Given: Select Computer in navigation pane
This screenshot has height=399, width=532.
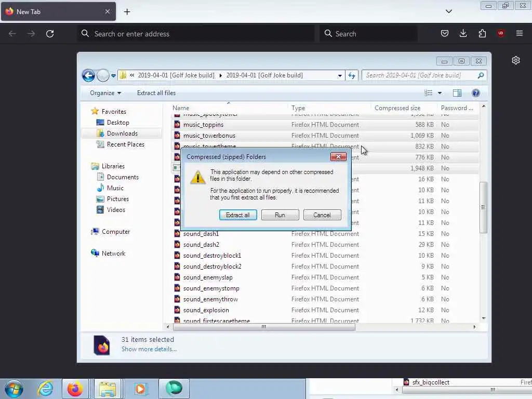Looking at the screenshot, I should (115, 232).
